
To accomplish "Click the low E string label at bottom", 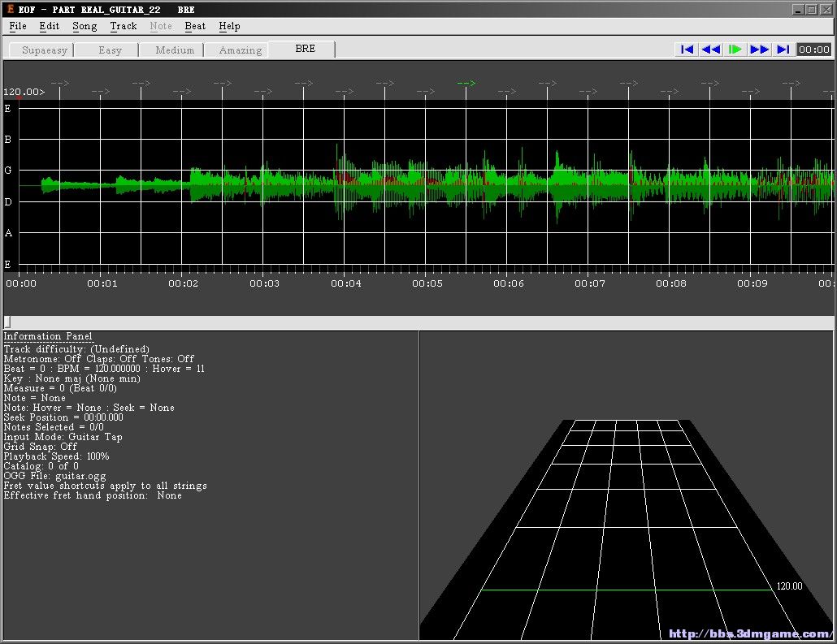I will (x=7, y=264).
